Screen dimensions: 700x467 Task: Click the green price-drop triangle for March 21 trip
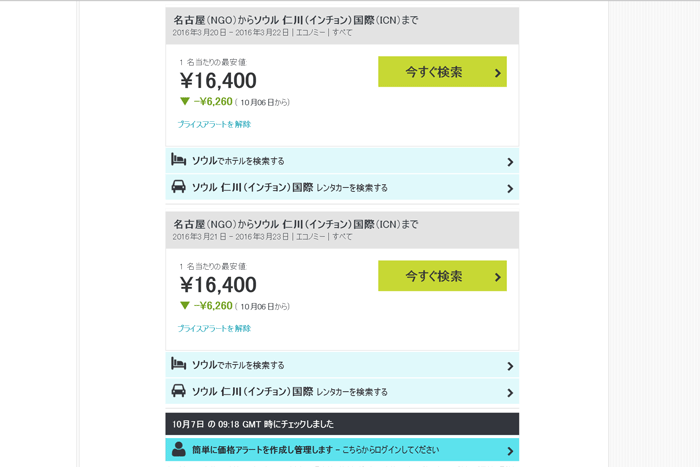point(185,306)
